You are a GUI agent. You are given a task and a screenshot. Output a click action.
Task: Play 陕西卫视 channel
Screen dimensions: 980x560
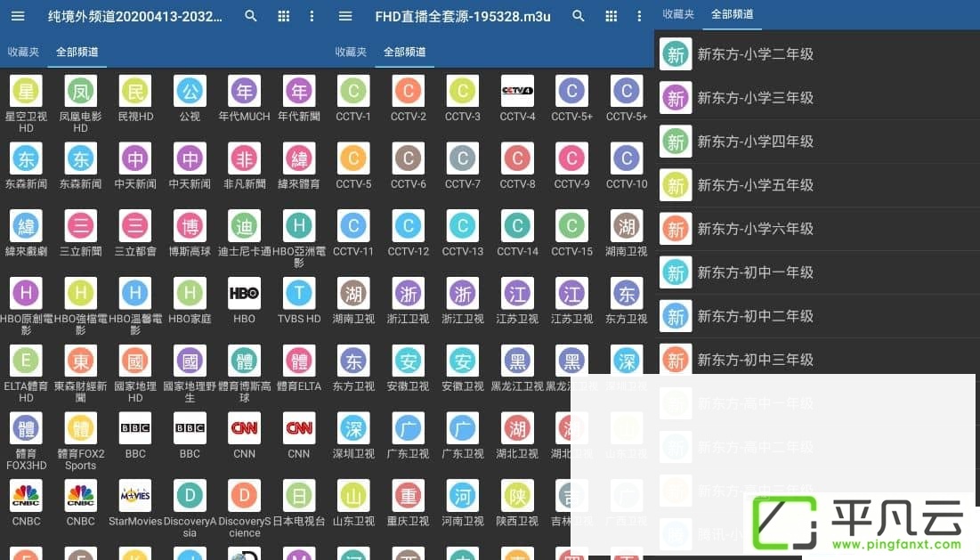pos(517,503)
